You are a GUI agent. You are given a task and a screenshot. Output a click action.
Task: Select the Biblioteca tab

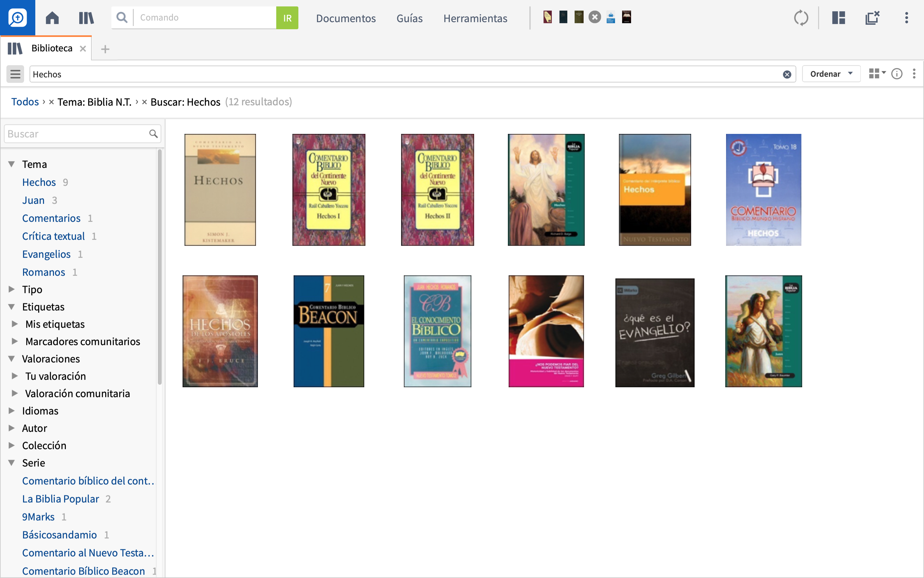pos(46,48)
